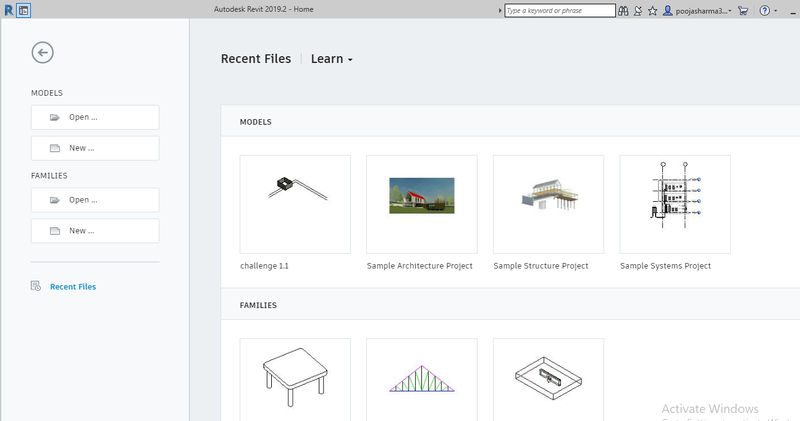Click New under MODELS
800x421 pixels.
point(95,148)
